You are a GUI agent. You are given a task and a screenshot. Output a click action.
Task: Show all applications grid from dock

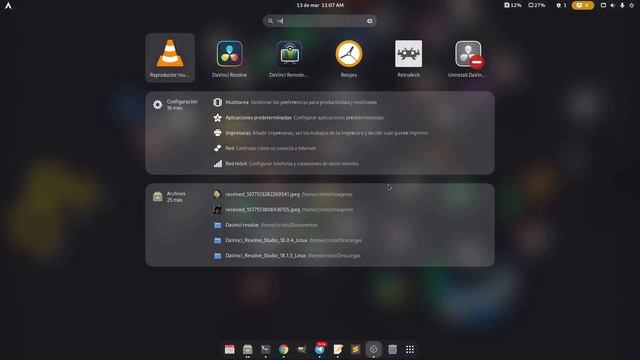click(410, 349)
